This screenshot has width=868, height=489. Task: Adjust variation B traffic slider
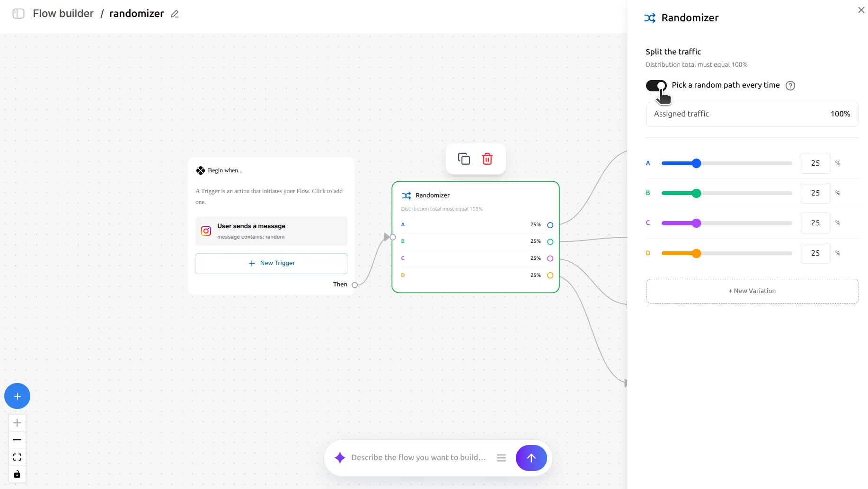tap(696, 193)
